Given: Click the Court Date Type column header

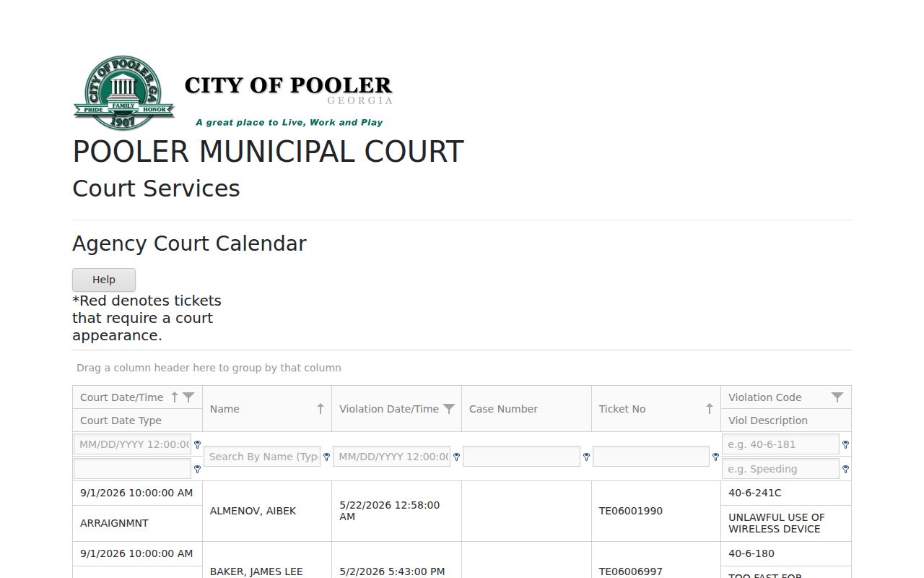Looking at the screenshot, I should click(137, 420).
